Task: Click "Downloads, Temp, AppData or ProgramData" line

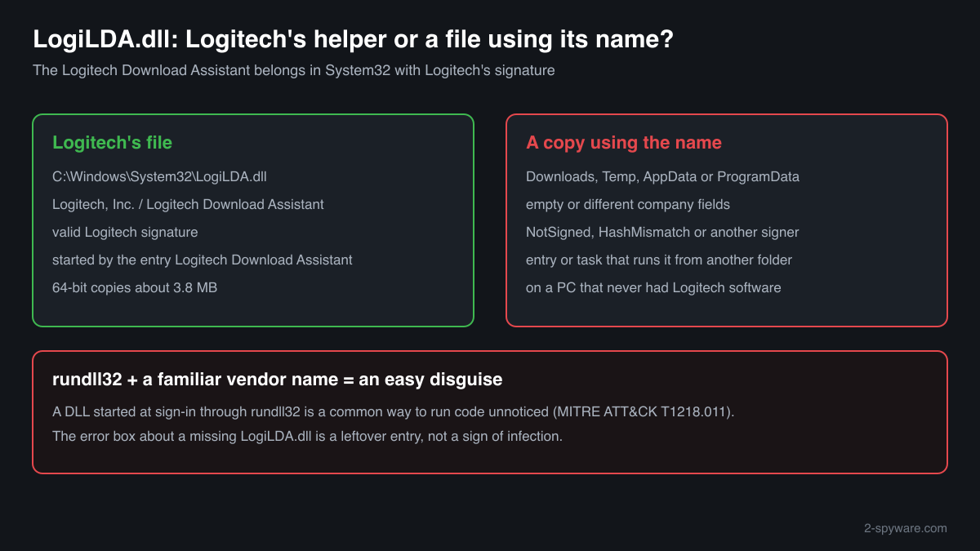Action: point(662,176)
